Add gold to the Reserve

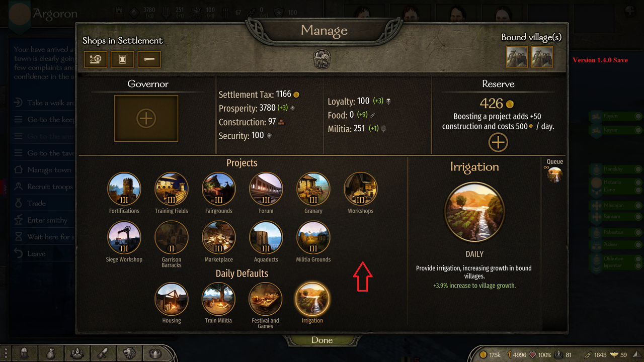click(498, 142)
